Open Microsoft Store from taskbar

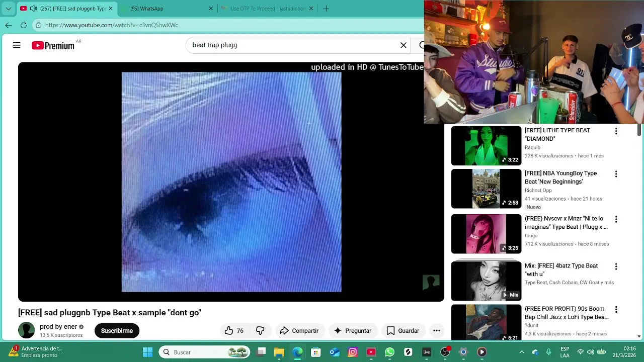tap(315, 352)
